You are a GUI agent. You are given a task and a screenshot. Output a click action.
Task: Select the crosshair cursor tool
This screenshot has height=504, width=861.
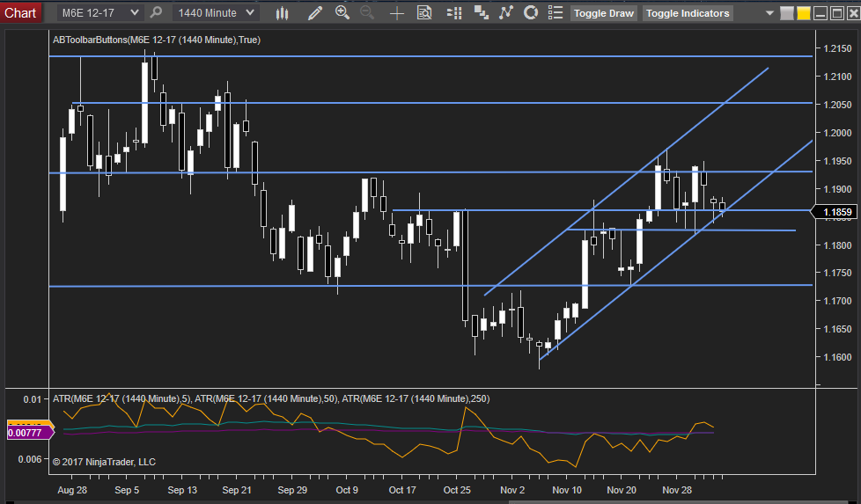tap(396, 13)
